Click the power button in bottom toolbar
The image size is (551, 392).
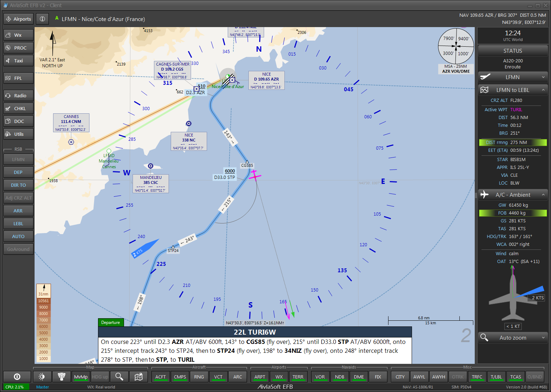(17, 377)
